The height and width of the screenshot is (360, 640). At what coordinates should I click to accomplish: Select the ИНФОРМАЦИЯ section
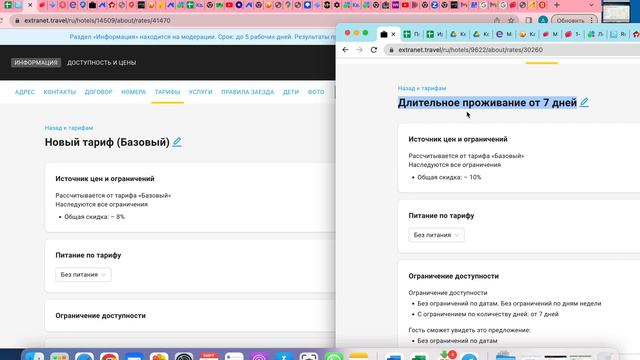(36, 62)
